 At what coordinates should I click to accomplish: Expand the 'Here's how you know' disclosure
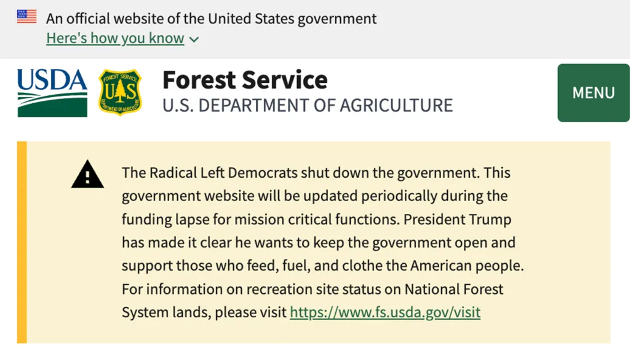point(114,38)
